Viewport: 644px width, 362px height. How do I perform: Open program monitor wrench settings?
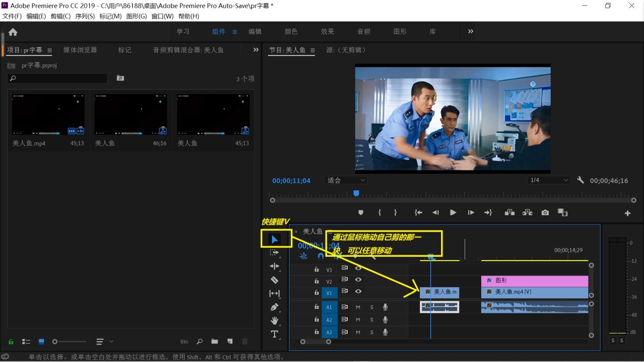(x=580, y=180)
